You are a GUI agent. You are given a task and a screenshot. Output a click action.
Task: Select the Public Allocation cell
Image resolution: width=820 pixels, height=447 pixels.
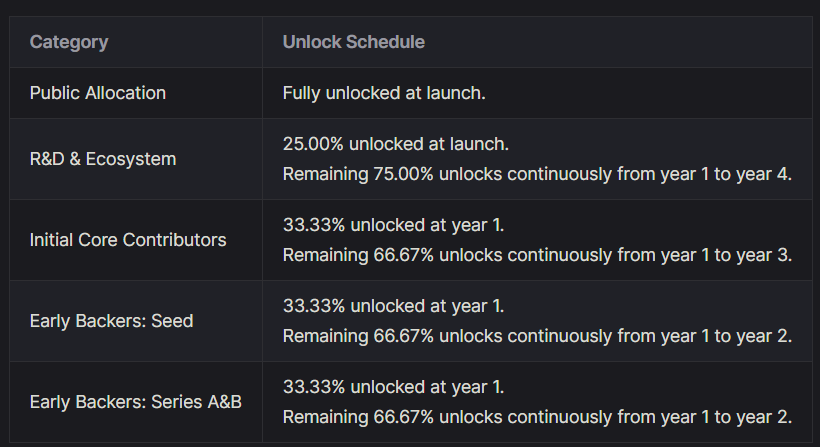tap(97, 93)
